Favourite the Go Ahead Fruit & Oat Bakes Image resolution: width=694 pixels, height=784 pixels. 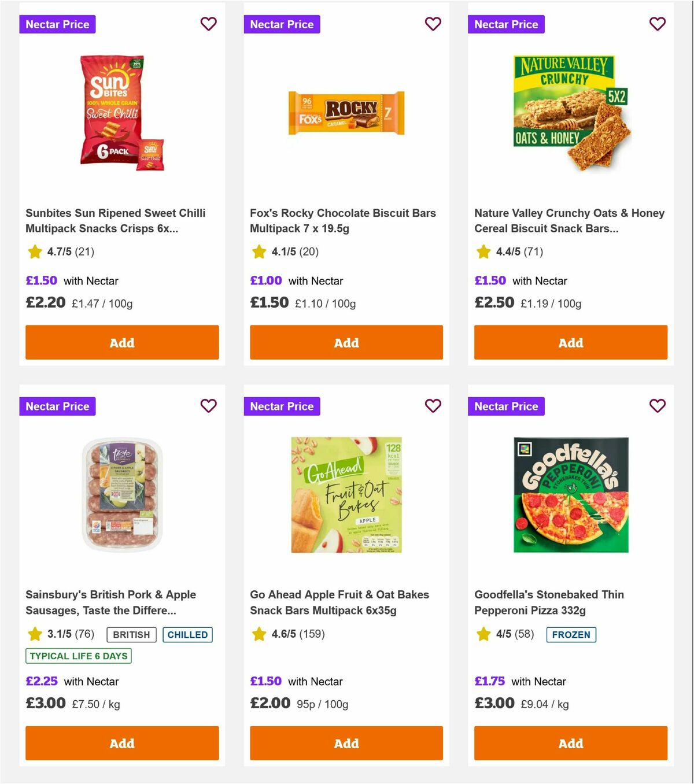click(x=433, y=406)
